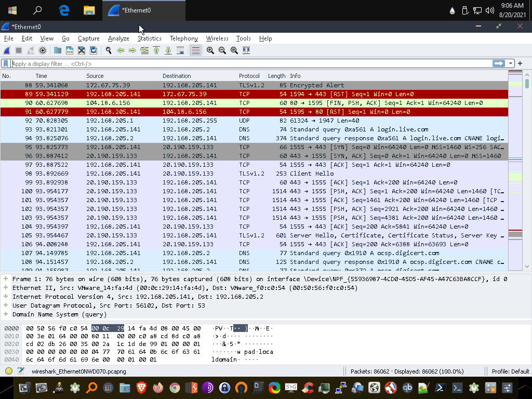Click the packet list minimap overview

[x=515, y=170]
